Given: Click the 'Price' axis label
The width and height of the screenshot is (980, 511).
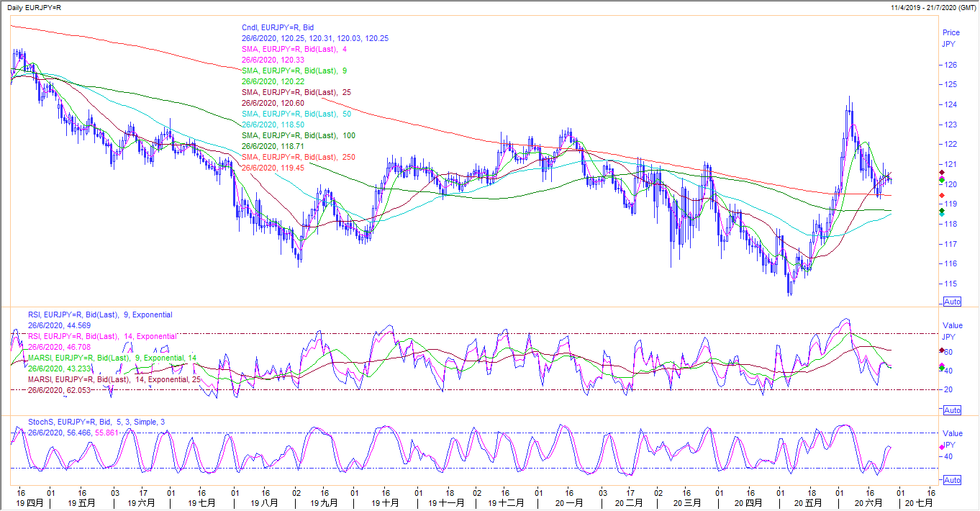Looking at the screenshot, I should [951, 32].
